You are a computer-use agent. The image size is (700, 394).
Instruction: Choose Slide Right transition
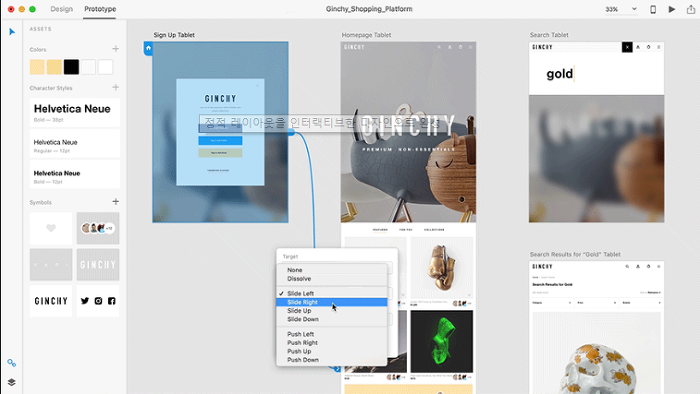(332, 302)
